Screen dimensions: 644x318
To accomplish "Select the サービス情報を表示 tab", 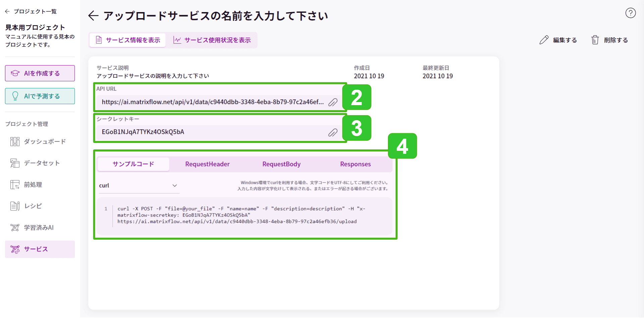I will (x=128, y=40).
